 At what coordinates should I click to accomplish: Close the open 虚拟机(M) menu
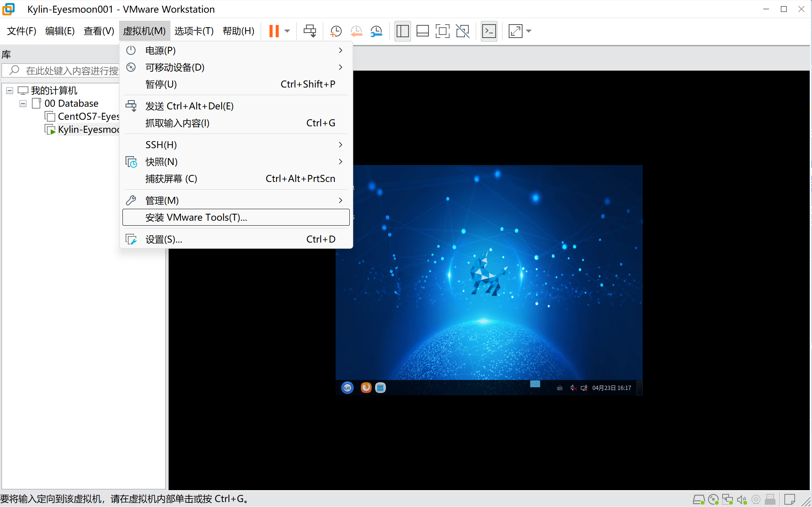click(x=144, y=31)
